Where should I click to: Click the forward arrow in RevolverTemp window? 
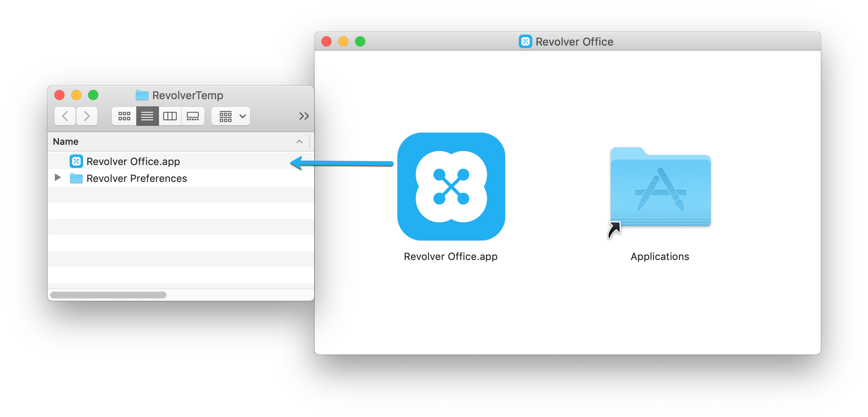(x=87, y=116)
